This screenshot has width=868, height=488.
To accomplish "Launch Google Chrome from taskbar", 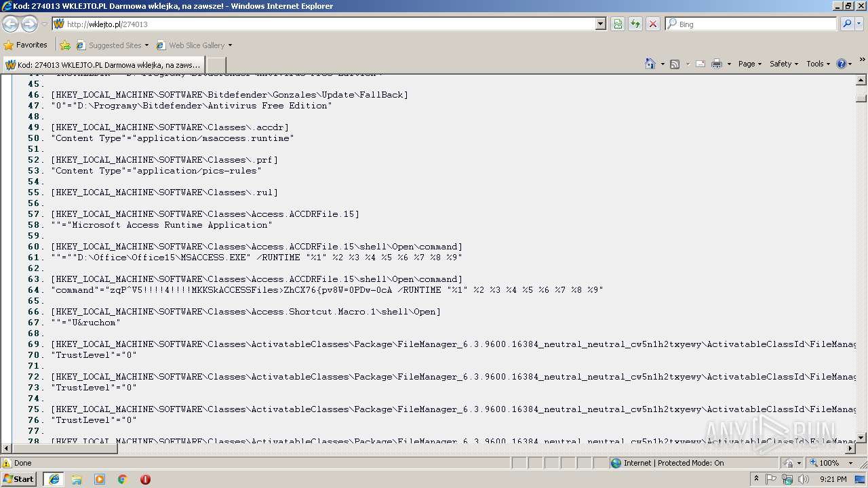I will point(123,479).
